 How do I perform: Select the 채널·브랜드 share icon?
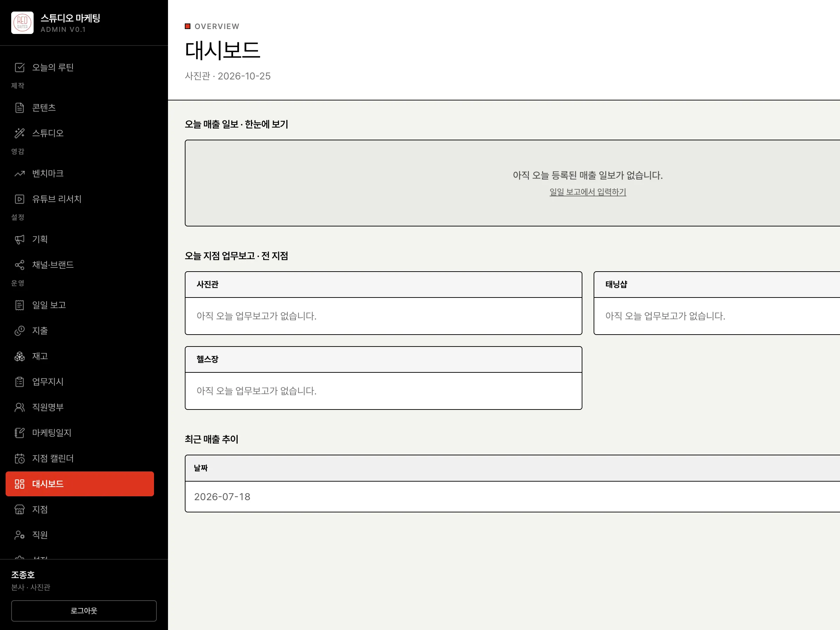20,265
